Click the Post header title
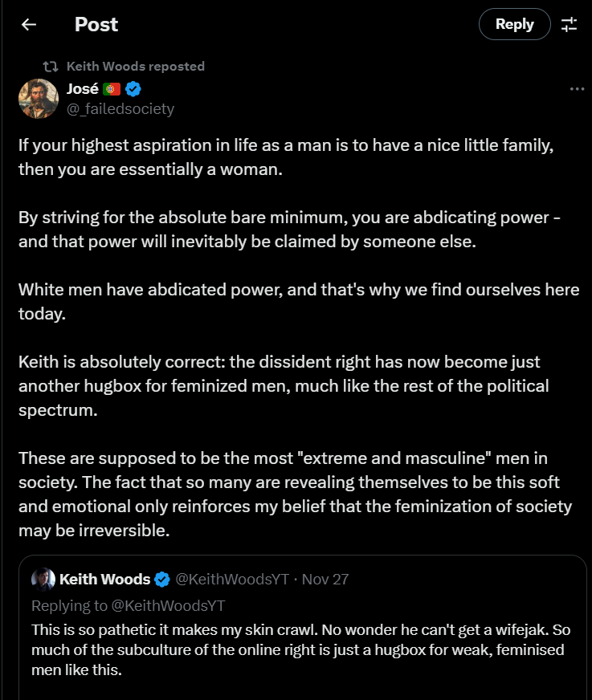 (x=96, y=25)
